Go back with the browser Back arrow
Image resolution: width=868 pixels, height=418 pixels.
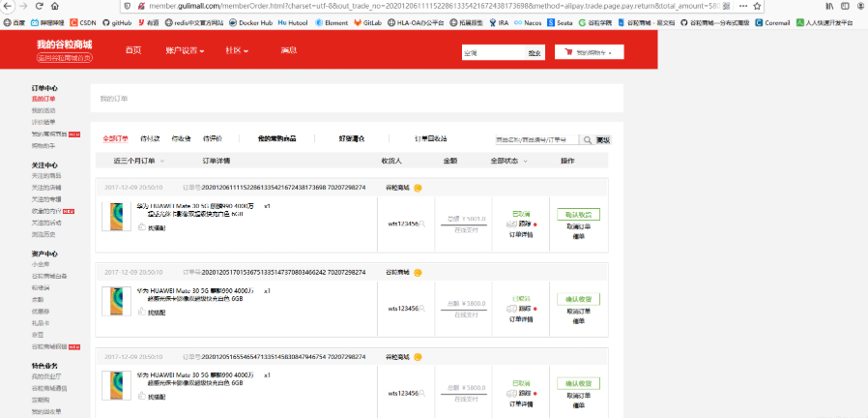point(8,6)
